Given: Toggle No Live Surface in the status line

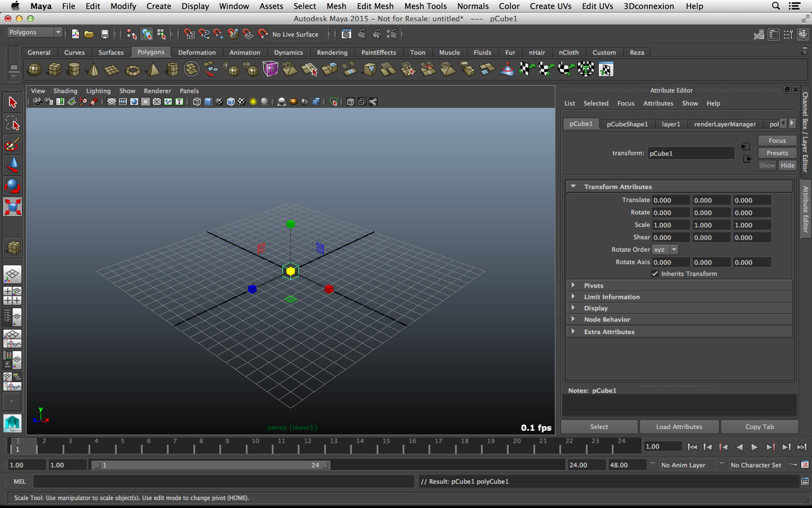Looking at the screenshot, I should (x=294, y=34).
